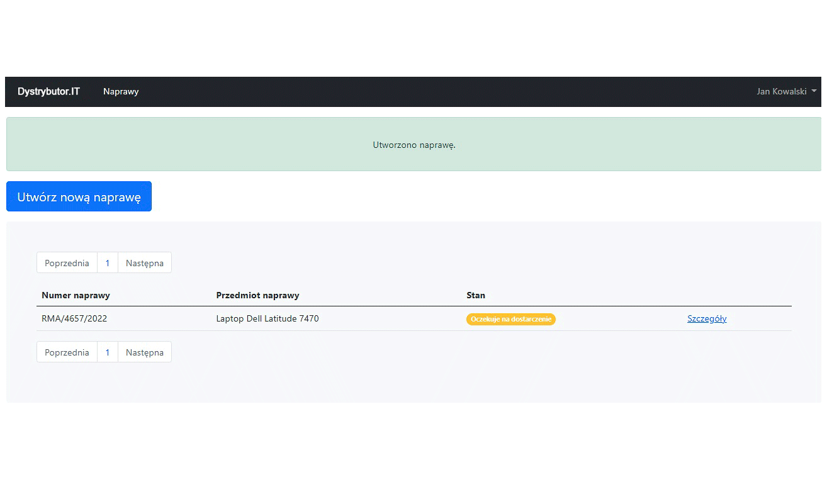Click the Dystrybutor.IT brand logo
The width and height of the screenshot is (827, 504).
click(x=48, y=91)
